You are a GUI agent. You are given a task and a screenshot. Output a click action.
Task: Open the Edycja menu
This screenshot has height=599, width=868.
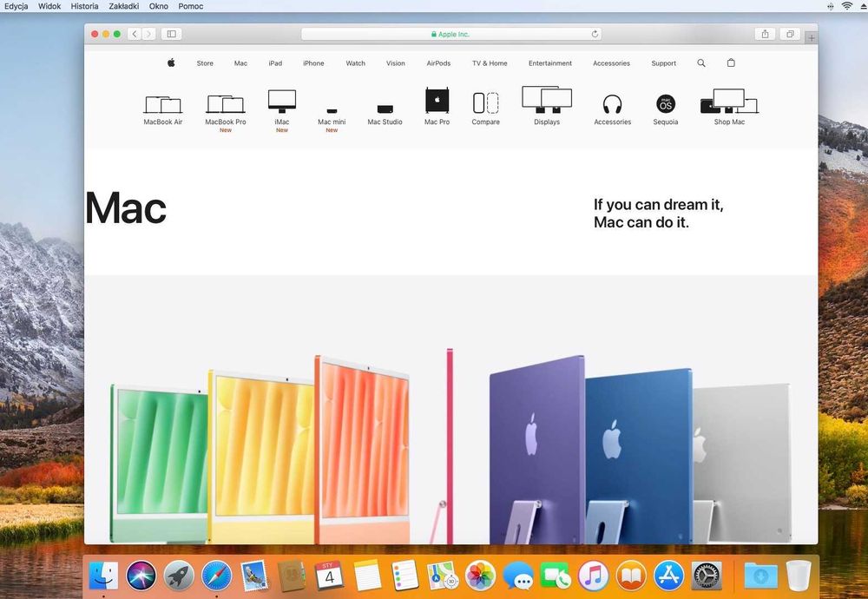[16, 6]
